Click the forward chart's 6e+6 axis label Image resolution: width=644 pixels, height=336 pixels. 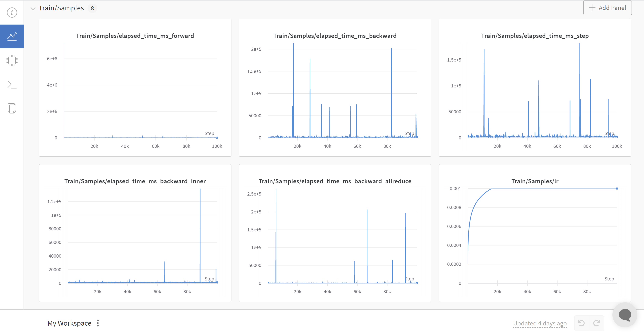pyautogui.click(x=52, y=59)
